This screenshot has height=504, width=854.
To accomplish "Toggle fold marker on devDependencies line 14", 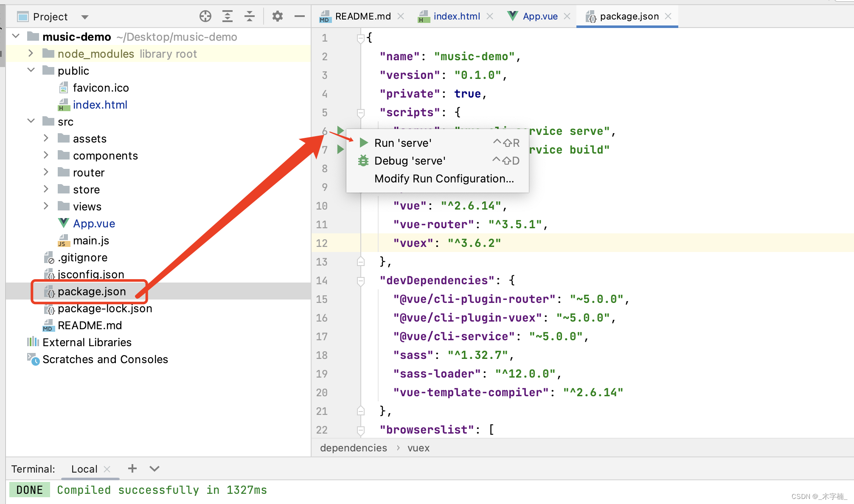I will [x=361, y=280].
